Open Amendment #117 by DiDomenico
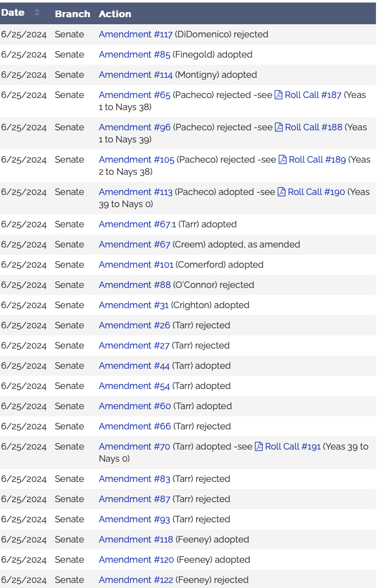This screenshot has height=588, width=377. tap(135, 34)
